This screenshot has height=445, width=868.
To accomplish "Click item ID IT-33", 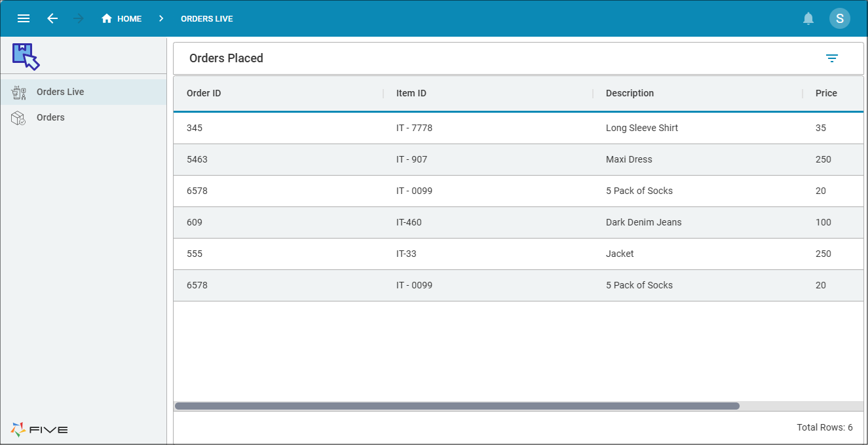I will 406,254.
